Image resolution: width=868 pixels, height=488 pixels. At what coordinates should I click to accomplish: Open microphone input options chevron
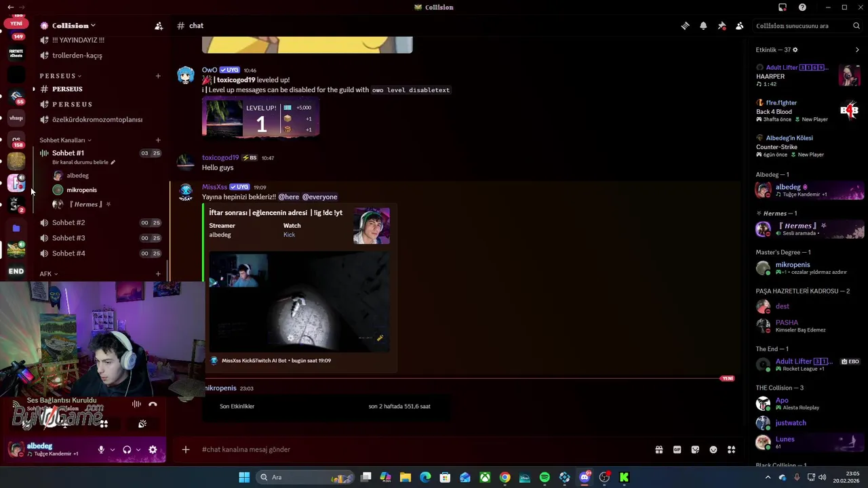(x=112, y=449)
